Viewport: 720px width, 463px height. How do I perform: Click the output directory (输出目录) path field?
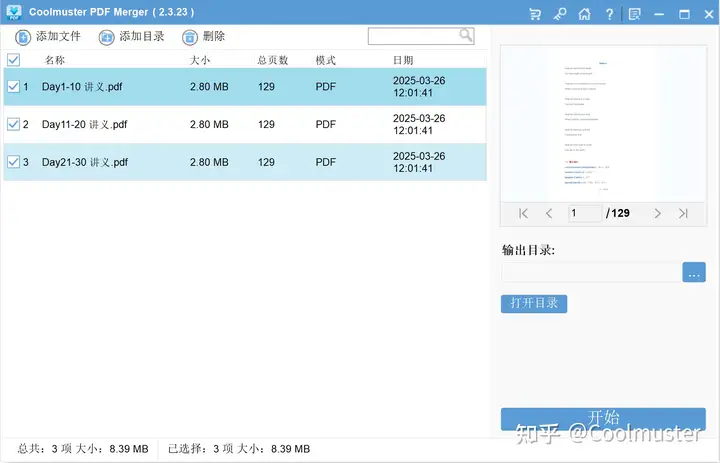[591, 272]
